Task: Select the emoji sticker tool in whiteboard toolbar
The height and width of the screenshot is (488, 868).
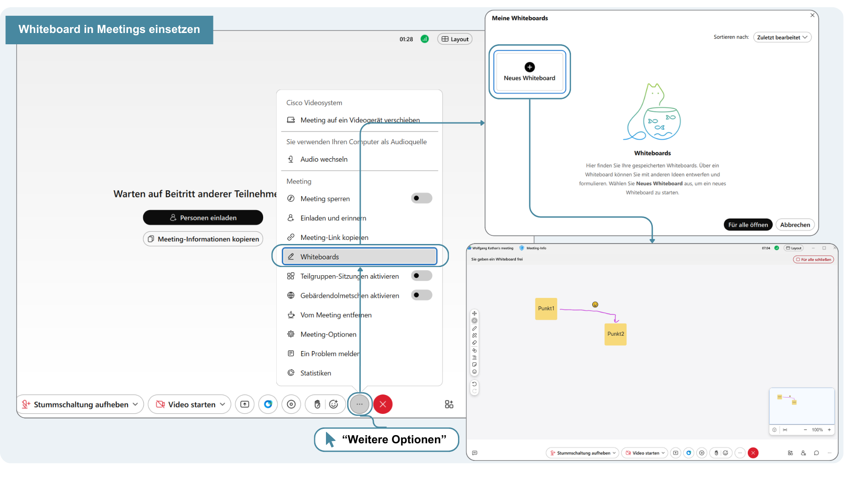Action: tap(474, 372)
